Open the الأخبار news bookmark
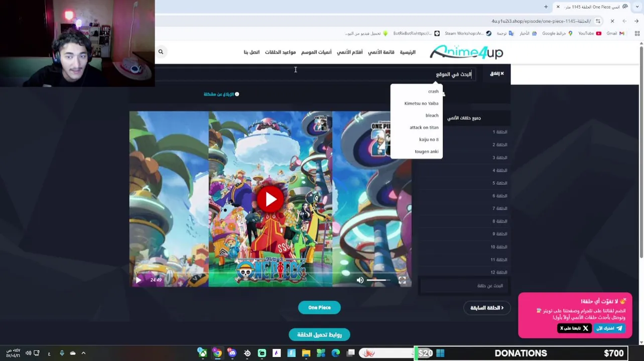Image resolution: width=644 pixels, height=361 pixels. [x=528, y=34]
